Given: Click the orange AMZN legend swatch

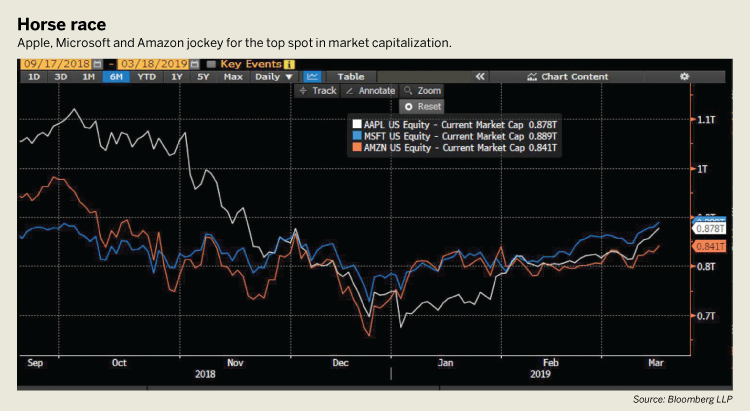Looking at the screenshot, I should [x=357, y=147].
